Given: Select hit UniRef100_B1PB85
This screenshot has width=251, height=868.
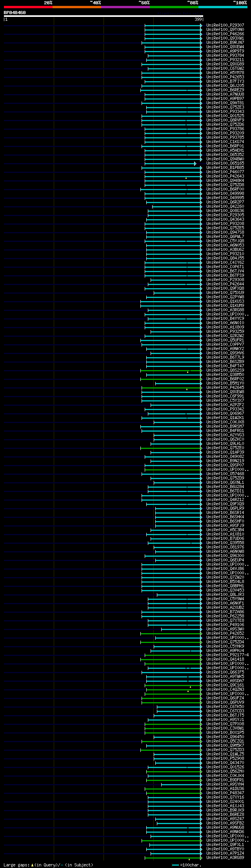Looking at the screenshot, I should pos(225,167).
